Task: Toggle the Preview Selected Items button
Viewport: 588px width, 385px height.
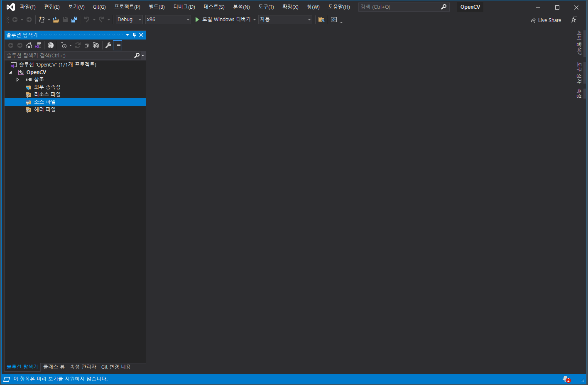Action: tap(118, 45)
